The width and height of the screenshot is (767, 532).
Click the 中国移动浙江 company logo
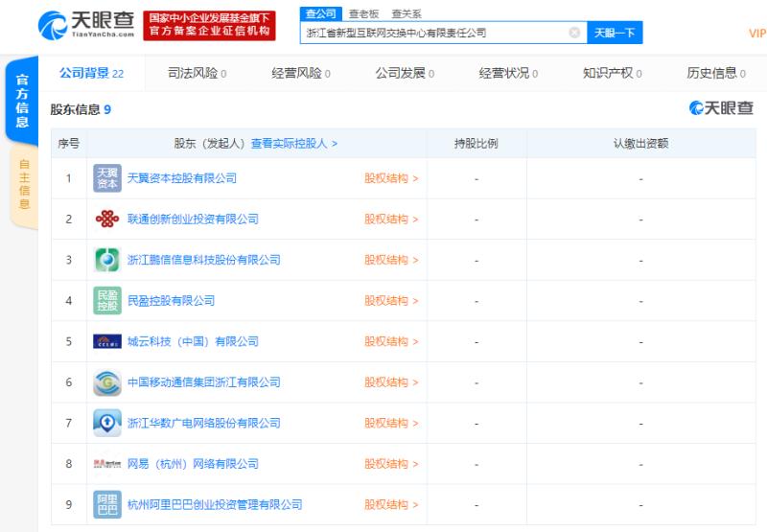pyautogui.click(x=107, y=382)
